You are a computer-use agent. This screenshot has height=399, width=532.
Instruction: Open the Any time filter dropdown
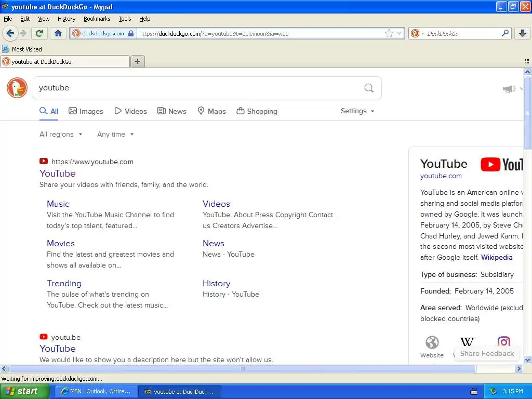click(x=115, y=135)
